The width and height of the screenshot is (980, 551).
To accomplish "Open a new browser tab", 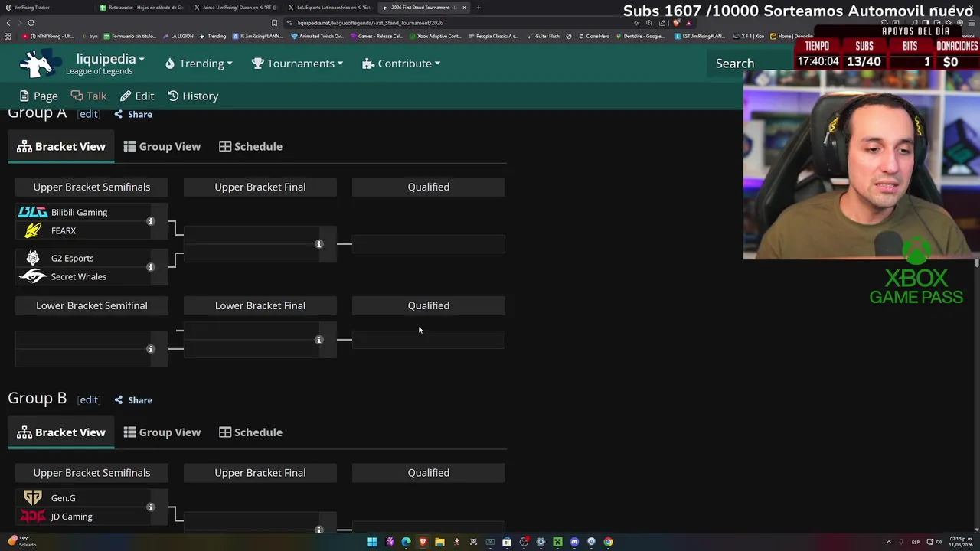I will 479,8.
